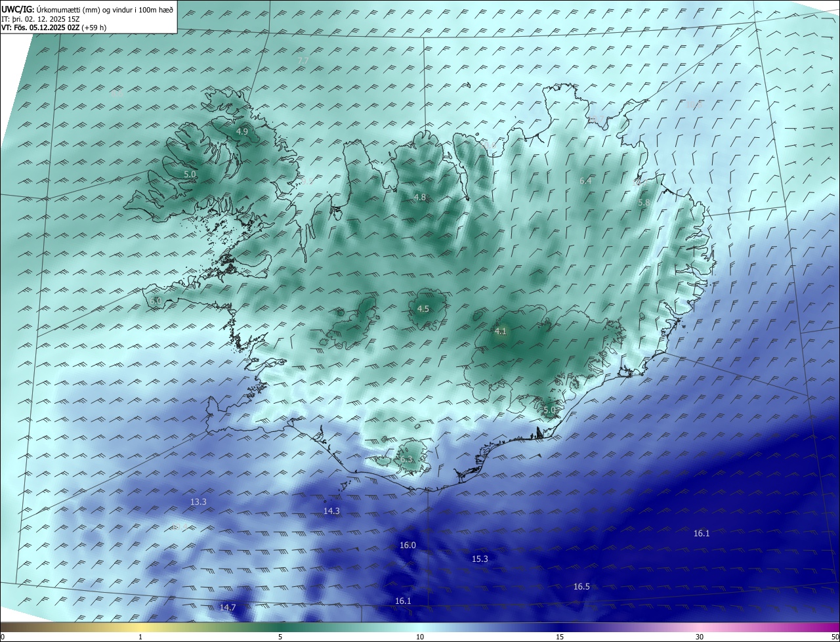Click the 4.8 value on the map
The width and height of the screenshot is (840, 642).
(420, 197)
